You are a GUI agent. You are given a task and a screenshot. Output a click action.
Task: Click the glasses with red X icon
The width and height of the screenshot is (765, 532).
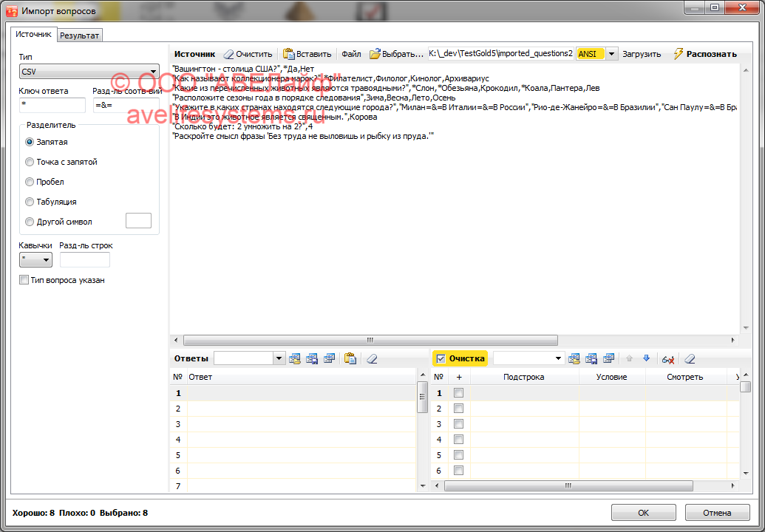click(668, 358)
